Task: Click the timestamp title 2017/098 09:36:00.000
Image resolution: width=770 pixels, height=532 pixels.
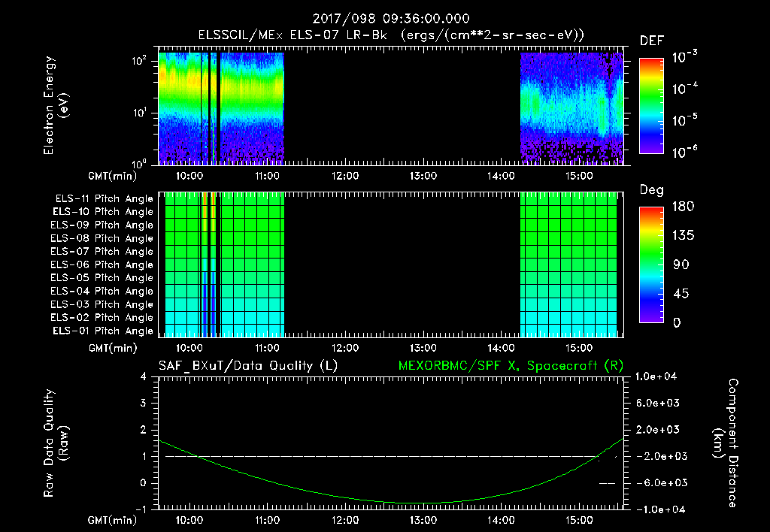Action: pos(391,19)
